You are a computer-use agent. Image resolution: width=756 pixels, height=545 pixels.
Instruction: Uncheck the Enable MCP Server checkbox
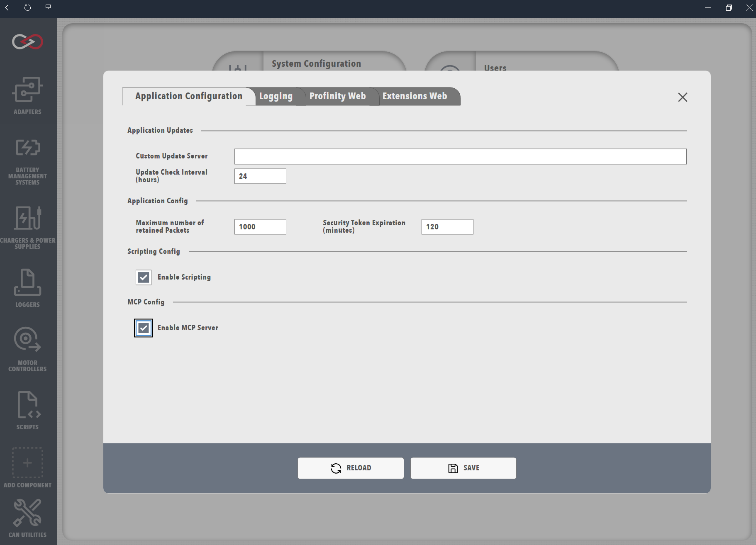(x=144, y=328)
